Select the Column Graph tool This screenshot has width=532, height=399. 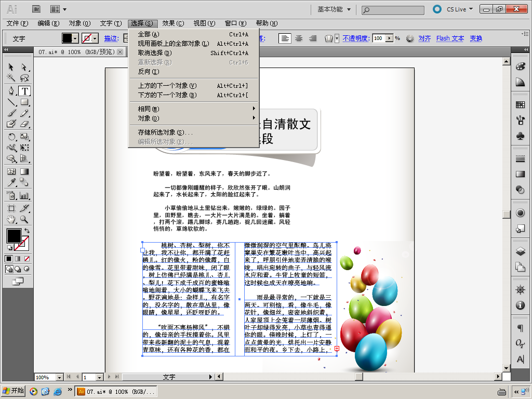click(x=24, y=195)
